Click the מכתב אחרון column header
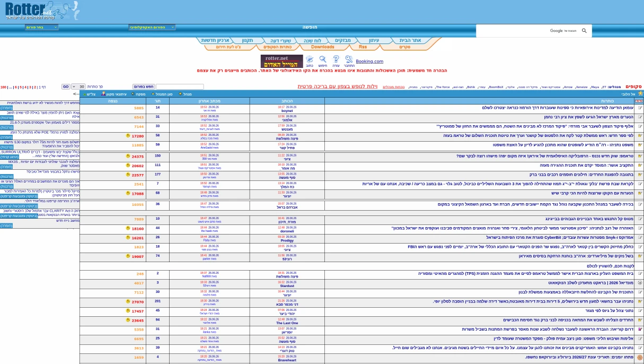This screenshot has width=644, height=364. coord(209,101)
